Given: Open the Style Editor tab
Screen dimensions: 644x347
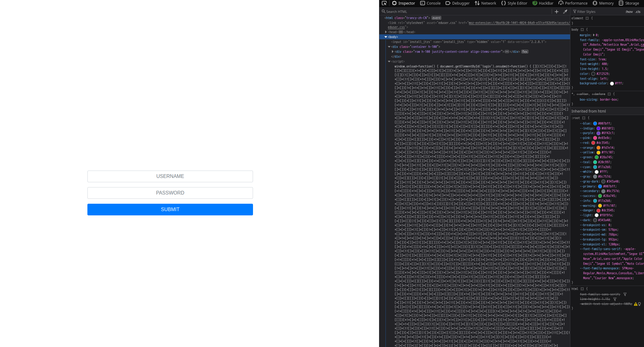Looking at the screenshot, I should [514, 3].
